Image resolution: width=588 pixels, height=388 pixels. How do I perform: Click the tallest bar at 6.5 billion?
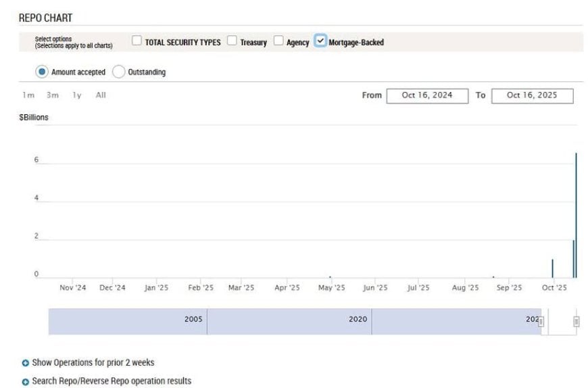[x=577, y=216]
